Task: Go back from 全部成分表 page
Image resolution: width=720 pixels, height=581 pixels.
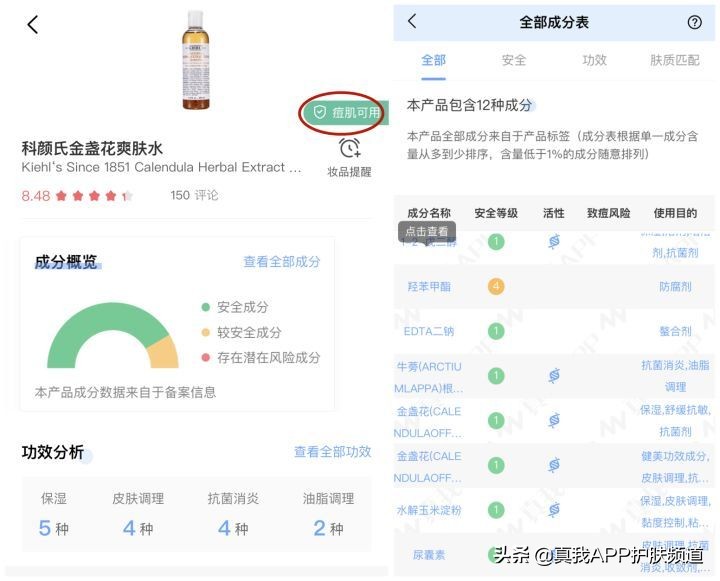Action: 412,21
